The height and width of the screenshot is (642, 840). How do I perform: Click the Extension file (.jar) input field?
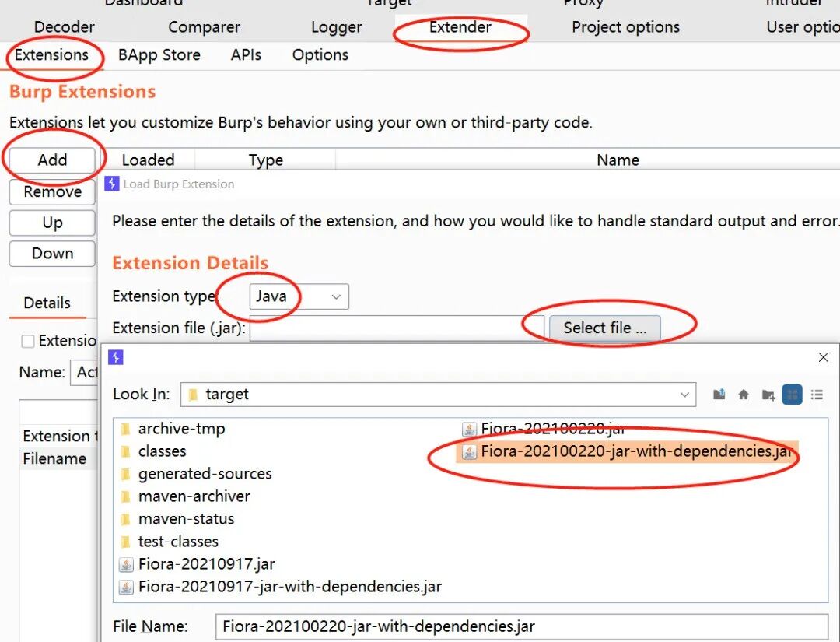coord(397,328)
